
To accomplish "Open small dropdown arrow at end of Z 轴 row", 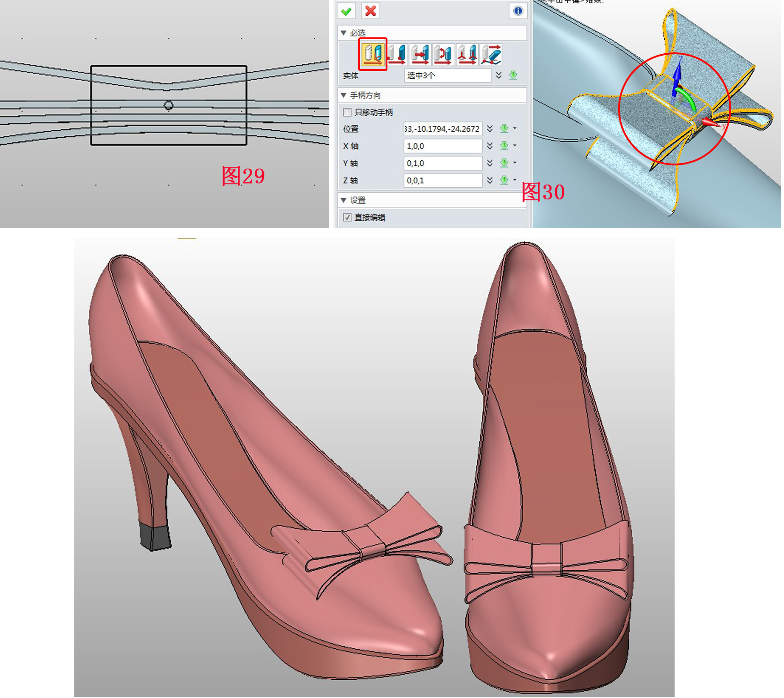I will tap(515, 180).
